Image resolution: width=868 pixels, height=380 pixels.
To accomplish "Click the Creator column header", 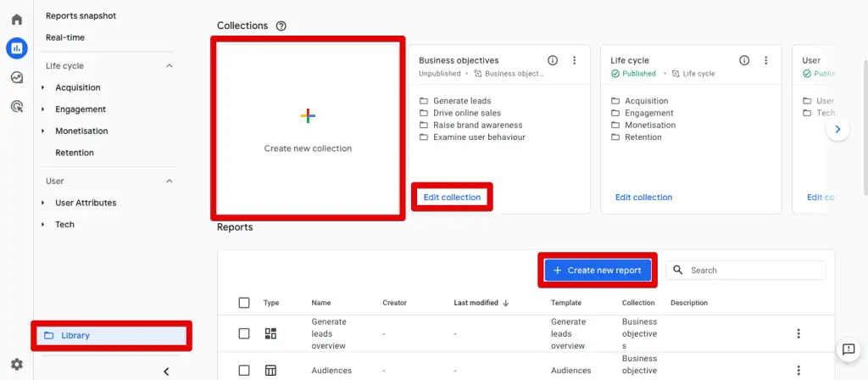I will click(x=395, y=303).
